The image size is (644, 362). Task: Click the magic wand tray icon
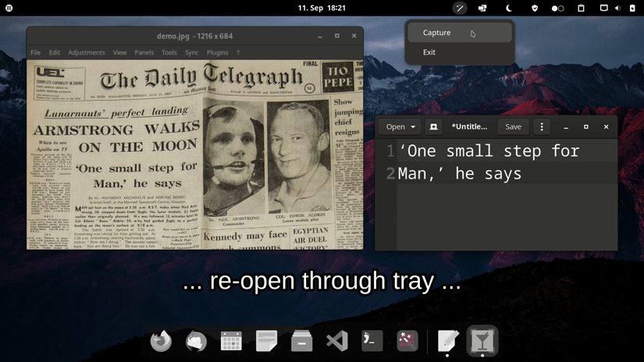[x=460, y=8]
